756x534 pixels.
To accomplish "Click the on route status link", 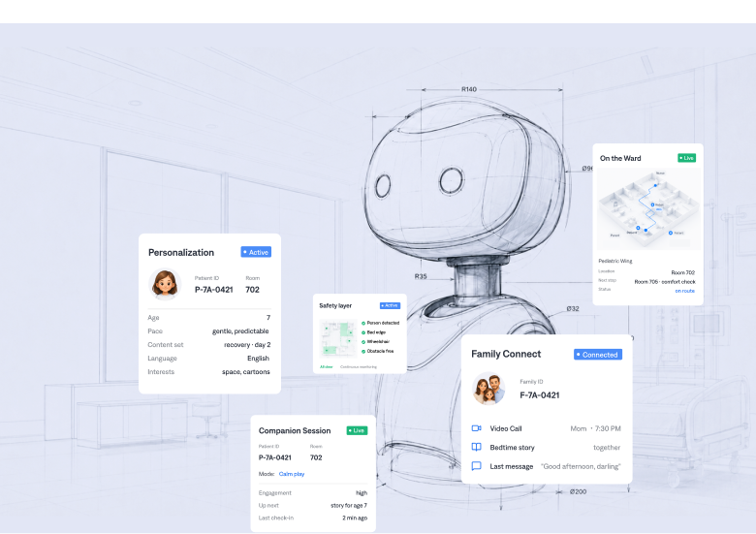I will click(684, 291).
